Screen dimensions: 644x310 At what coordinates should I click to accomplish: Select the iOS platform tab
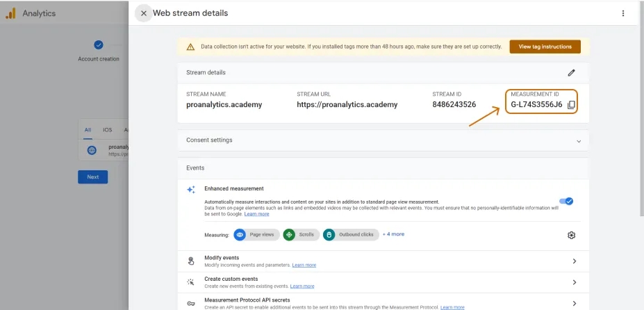coord(108,130)
